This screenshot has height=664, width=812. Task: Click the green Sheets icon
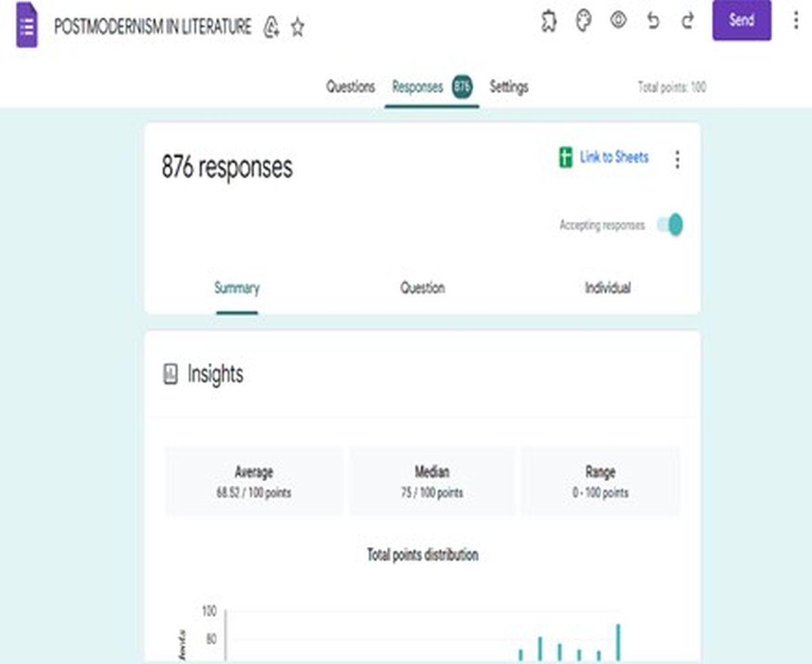566,158
